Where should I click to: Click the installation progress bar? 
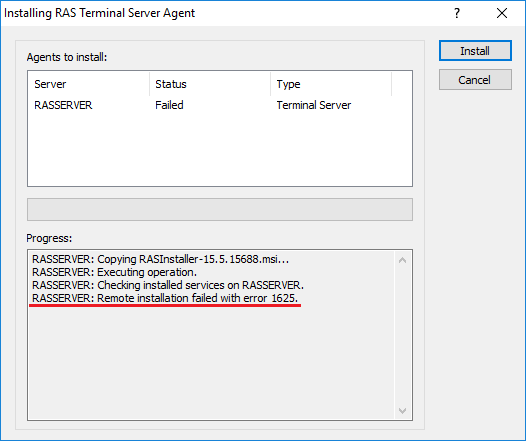[x=220, y=210]
